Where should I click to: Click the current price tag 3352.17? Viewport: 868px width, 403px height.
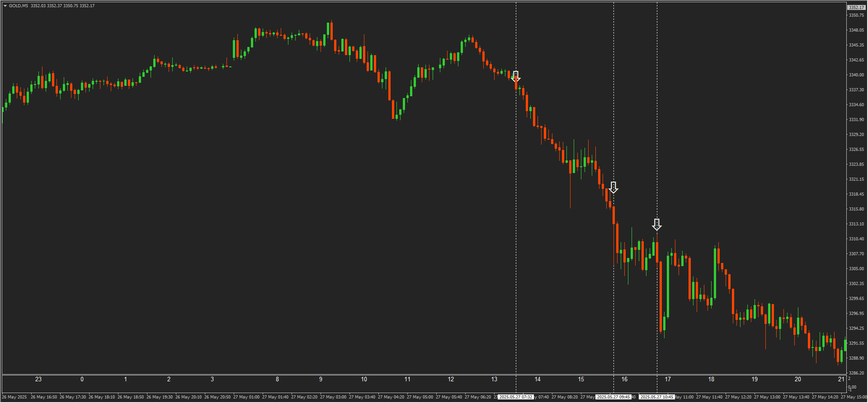[x=856, y=8]
